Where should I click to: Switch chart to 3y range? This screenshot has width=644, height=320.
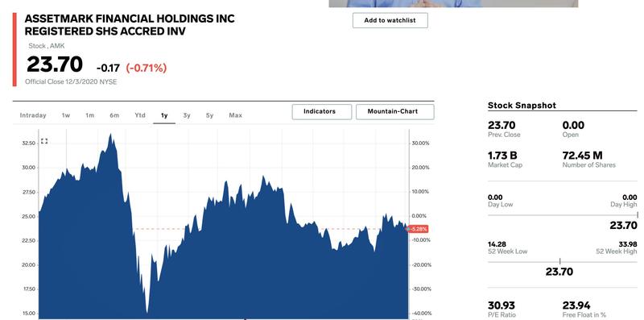coord(187,115)
